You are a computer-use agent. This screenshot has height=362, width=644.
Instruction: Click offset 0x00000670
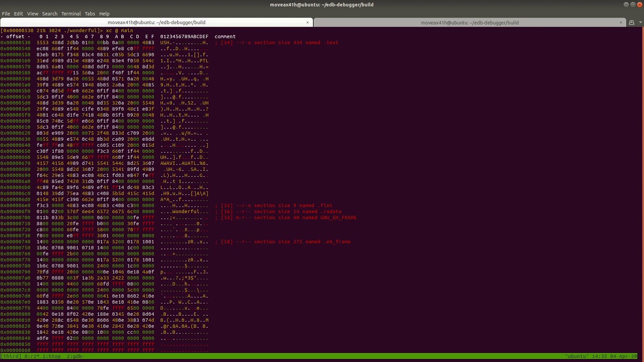(x=15, y=163)
